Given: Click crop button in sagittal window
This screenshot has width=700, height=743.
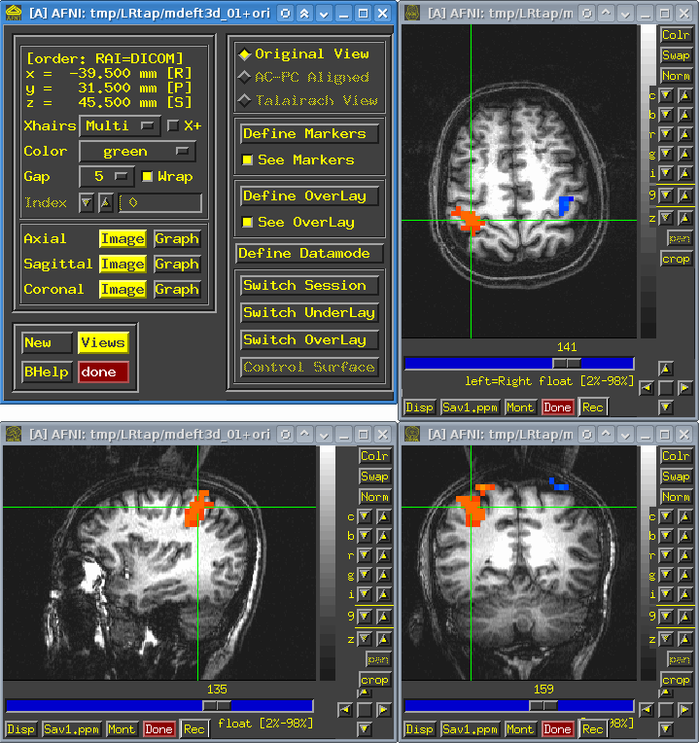Looking at the screenshot, I should point(374,681).
